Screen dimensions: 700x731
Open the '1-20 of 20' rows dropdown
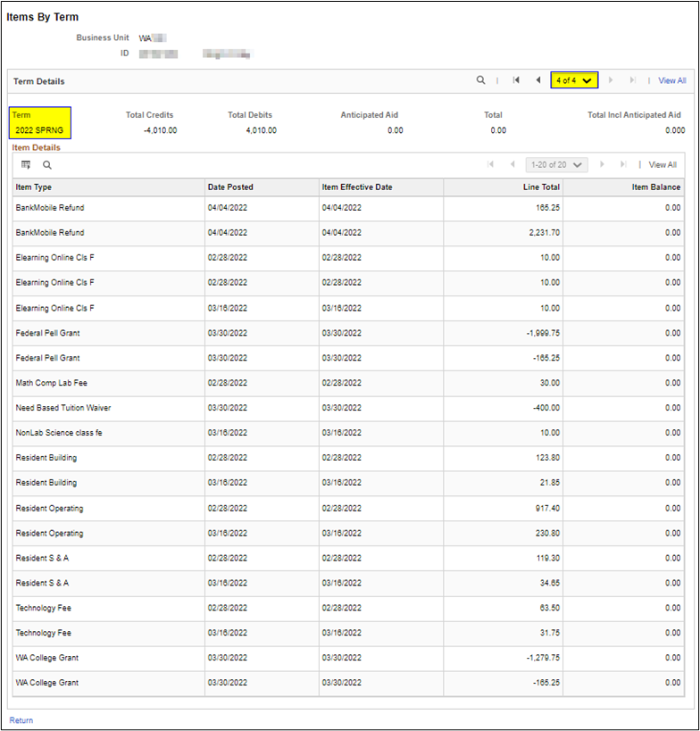[556, 165]
